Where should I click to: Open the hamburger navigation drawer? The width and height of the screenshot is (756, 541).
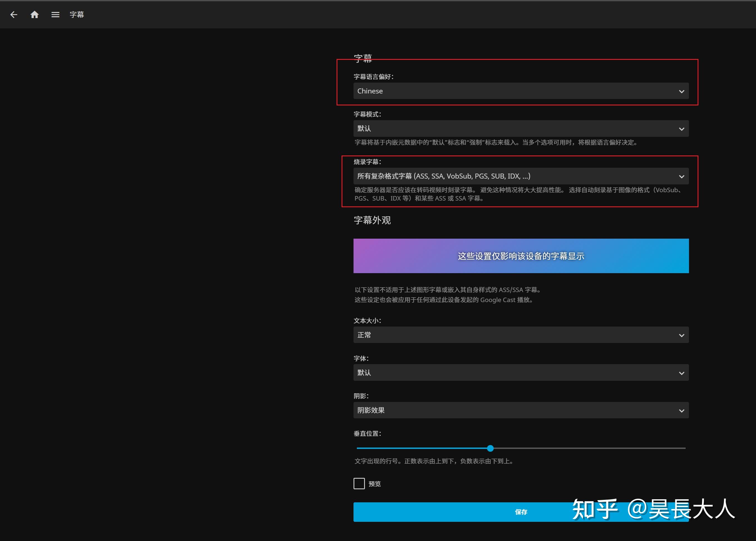point(55,14)
